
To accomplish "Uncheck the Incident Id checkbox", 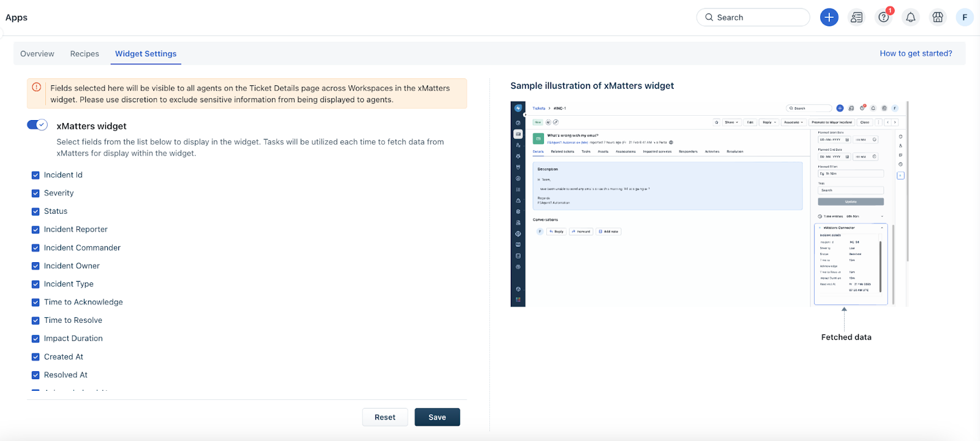I will pyautogui.click(x=36, y=175).
